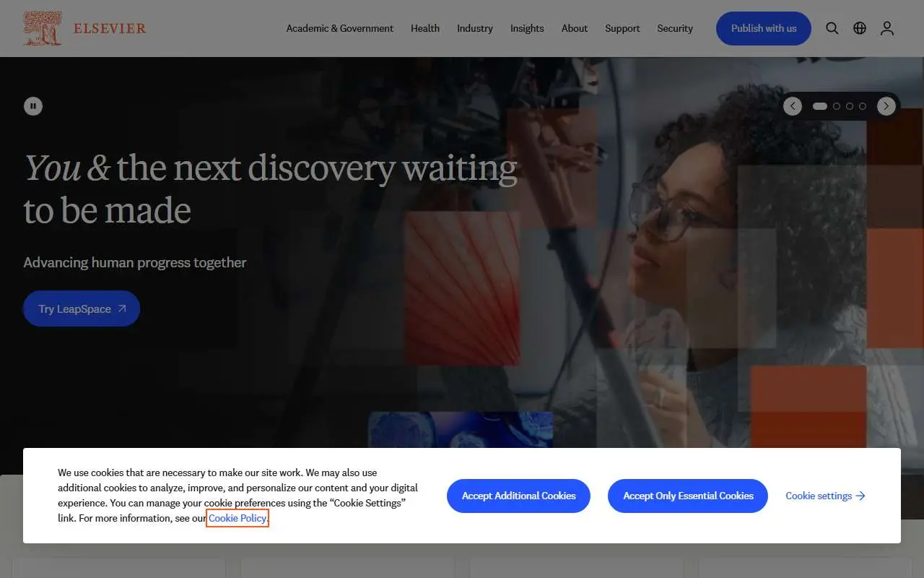Accept Only Essential Cookies
Viewport: 924px width, 578px height.
click(x=688, y=496)
